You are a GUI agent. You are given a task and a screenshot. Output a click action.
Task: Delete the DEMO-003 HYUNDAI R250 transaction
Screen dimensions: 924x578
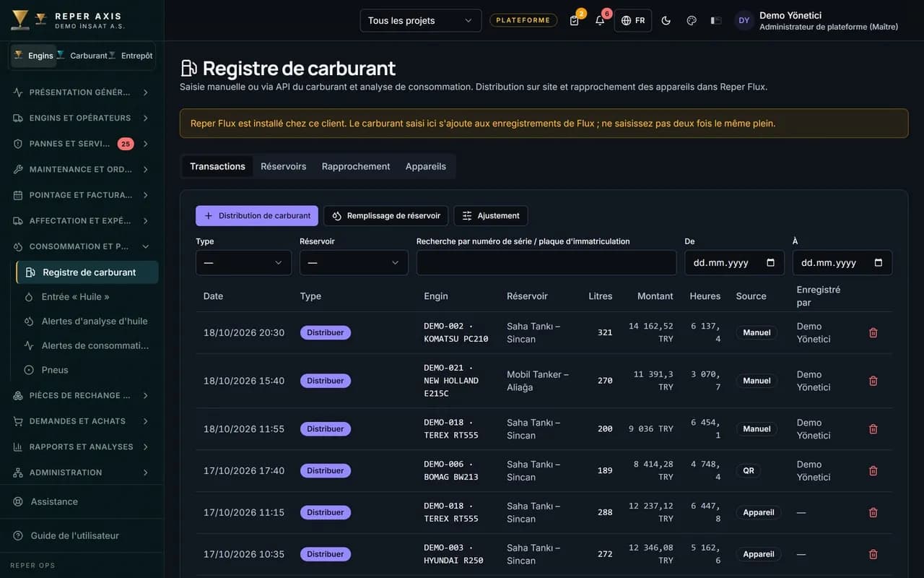click(x=873, y=554)
